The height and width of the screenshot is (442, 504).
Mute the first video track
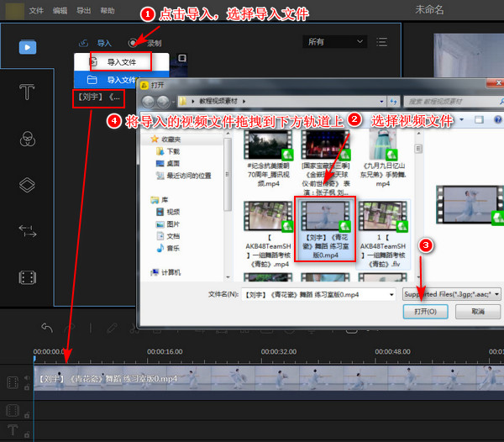(27, 377)
